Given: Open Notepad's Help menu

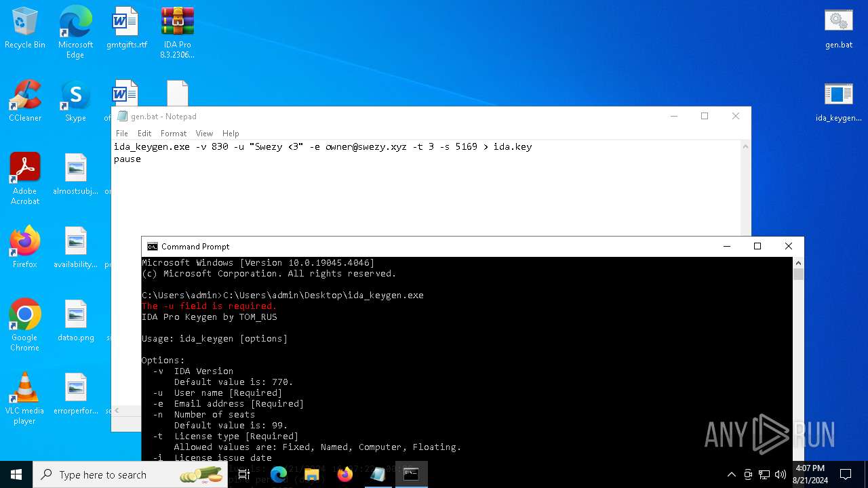Looking at the screenshot, I should 231,134.
